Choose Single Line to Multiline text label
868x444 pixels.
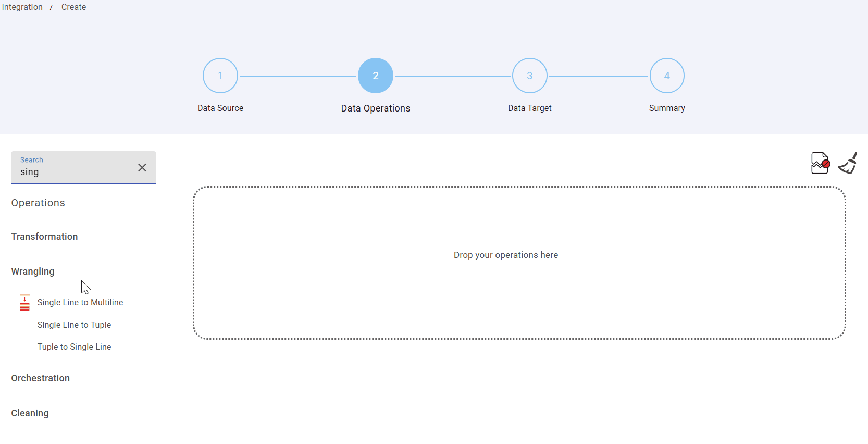coord(80,302)
